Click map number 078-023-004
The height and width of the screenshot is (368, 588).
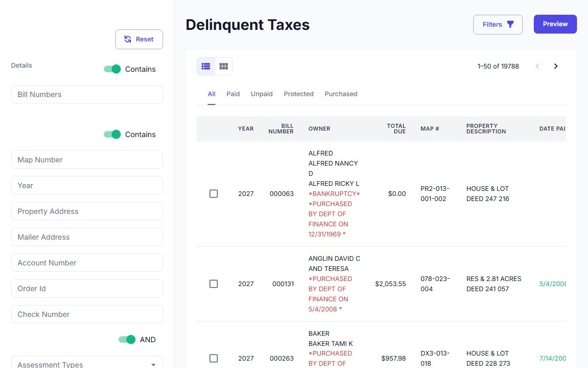tap(435, 284)
